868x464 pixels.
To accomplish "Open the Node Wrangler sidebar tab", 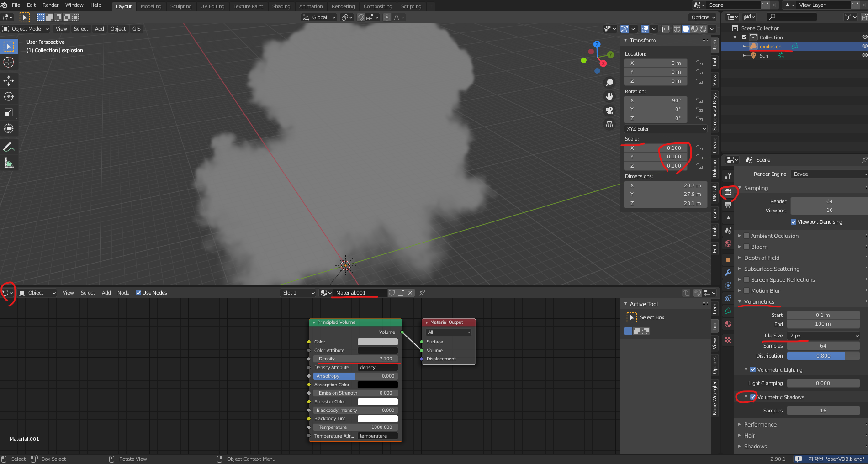I will (715, 397).
